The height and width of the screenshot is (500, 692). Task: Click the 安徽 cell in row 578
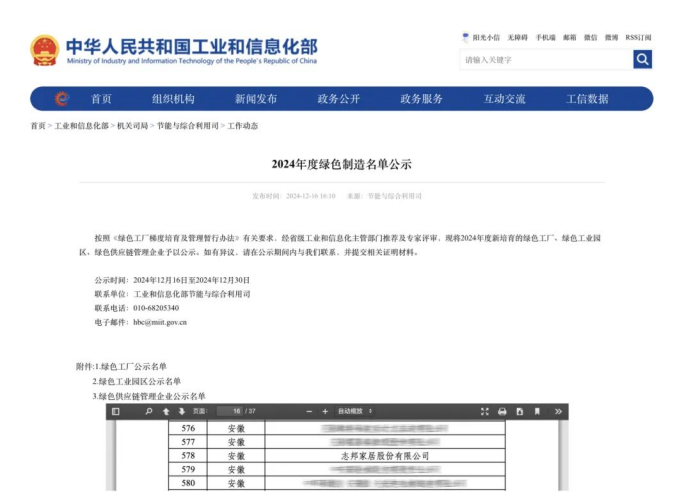(x=236, y=456)
